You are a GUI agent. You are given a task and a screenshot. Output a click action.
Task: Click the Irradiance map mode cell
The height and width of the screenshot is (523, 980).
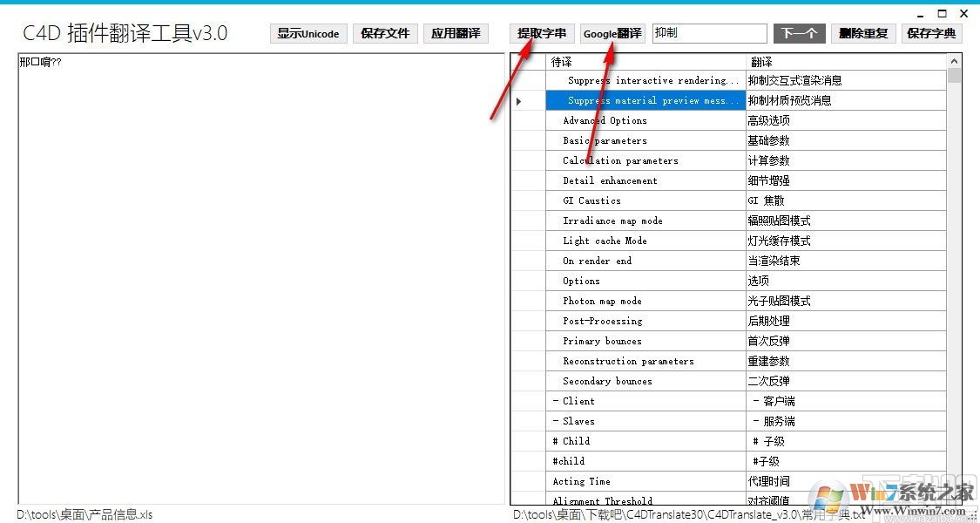pos(645,221)
